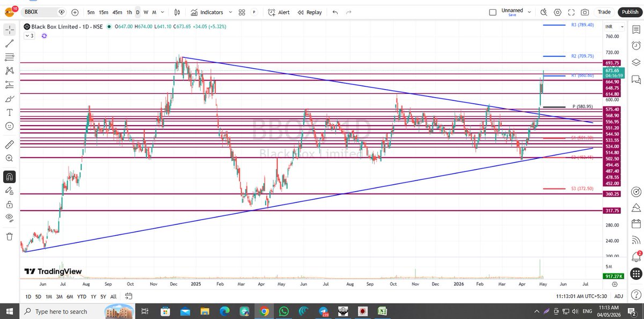Open chart settings hexagon icon
The width and height of the screenshot is (644, 319).
558,12
